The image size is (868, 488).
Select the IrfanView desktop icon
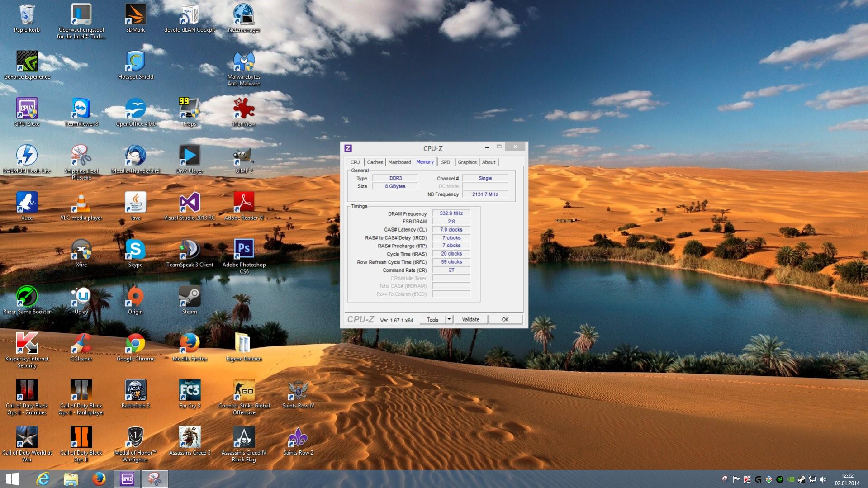click(x=244, y=113)
